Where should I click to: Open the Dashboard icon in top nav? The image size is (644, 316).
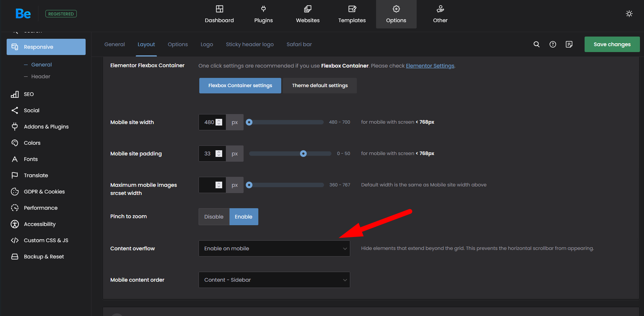[219, 9]
